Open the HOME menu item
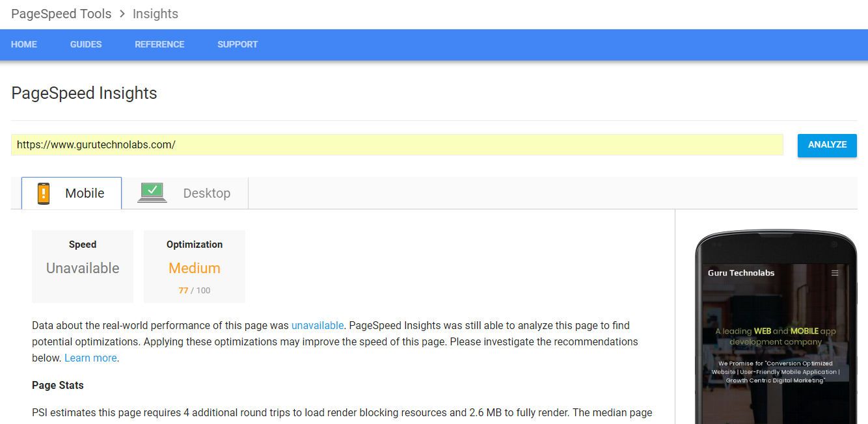 pyautogui.click(x=24, y=44)
